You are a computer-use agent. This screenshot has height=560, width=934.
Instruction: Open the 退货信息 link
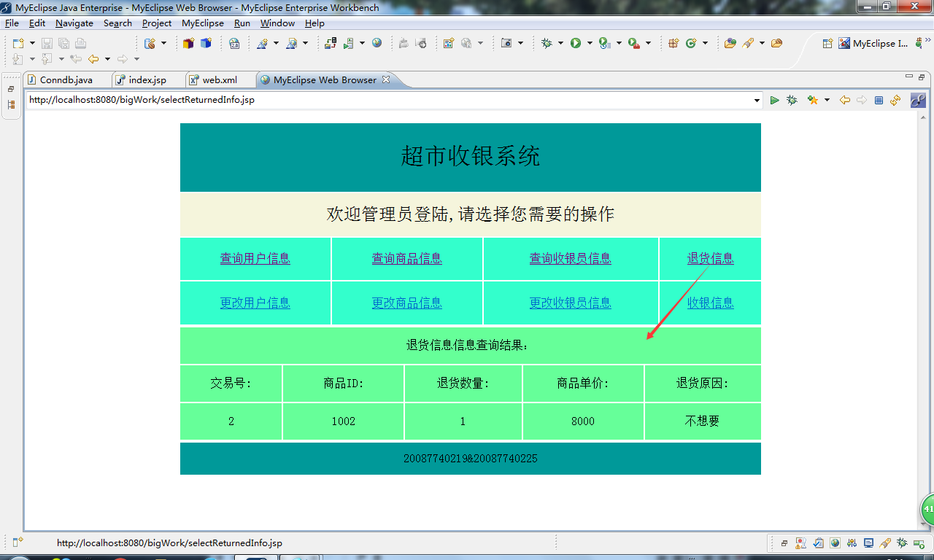tap(711, 258)
